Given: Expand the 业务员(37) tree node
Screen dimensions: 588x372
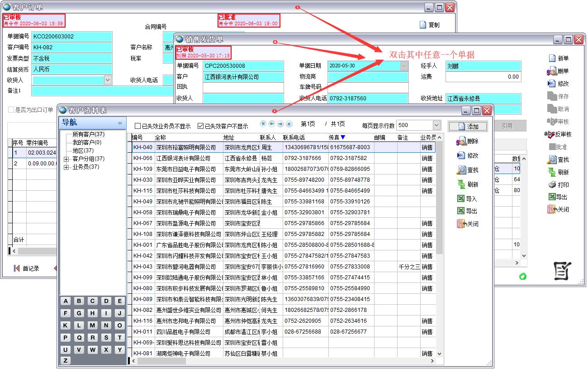Looking at the screenshot, I should [x=66, y=167].
